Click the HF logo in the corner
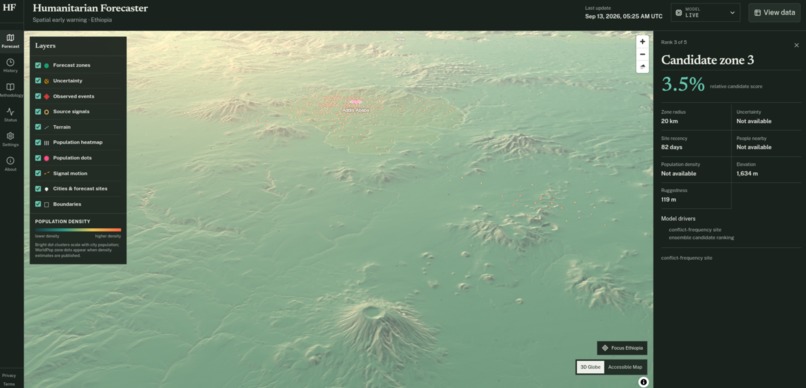Image resolution: width=806 pixels, height=388 pixels. [x=9, y=8]
